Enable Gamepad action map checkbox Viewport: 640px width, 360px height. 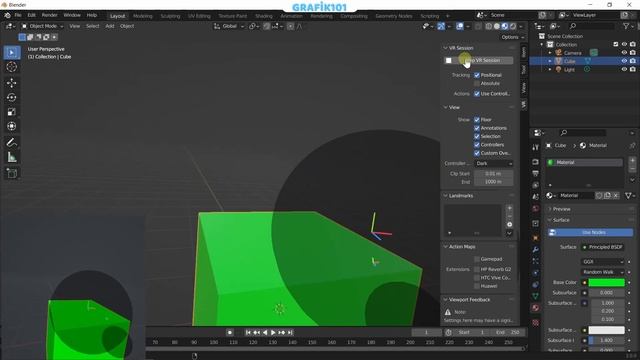point(477,259)
